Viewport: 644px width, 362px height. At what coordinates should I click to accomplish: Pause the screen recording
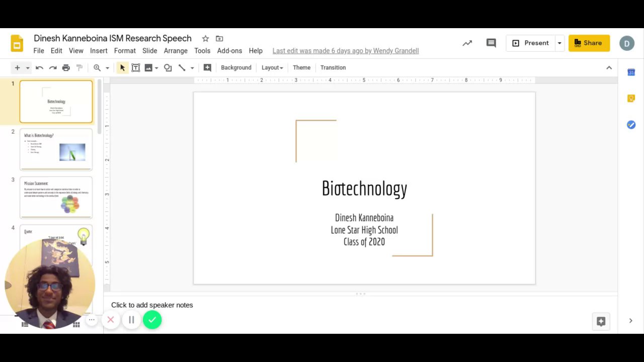click(x=131, y=320)
